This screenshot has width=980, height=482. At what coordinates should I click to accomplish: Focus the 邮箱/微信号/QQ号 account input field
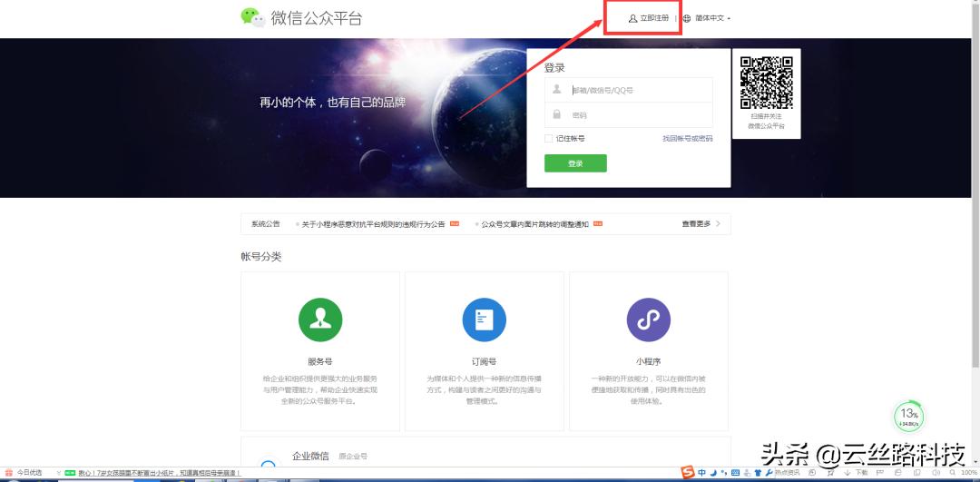pyautogui.click(x=628, y=90)
